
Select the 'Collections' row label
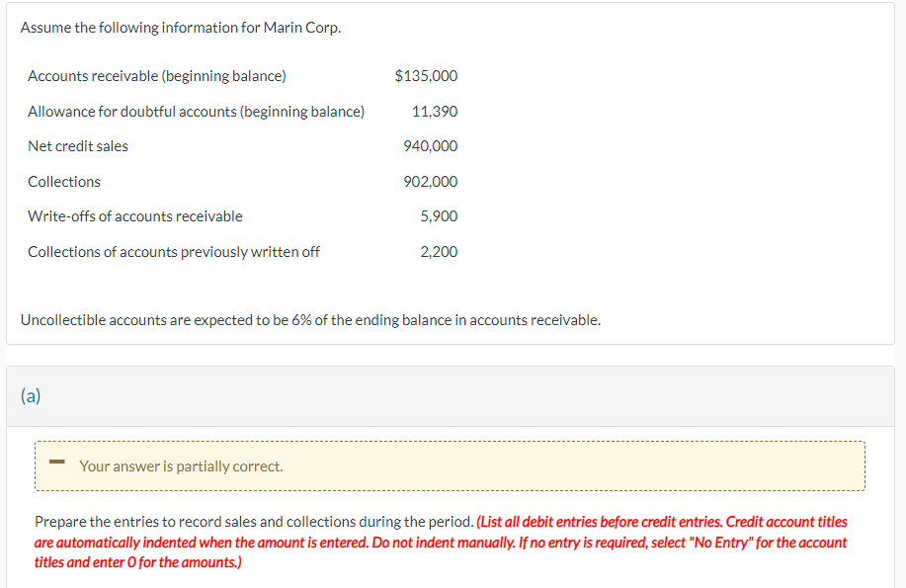click(64, 182)
